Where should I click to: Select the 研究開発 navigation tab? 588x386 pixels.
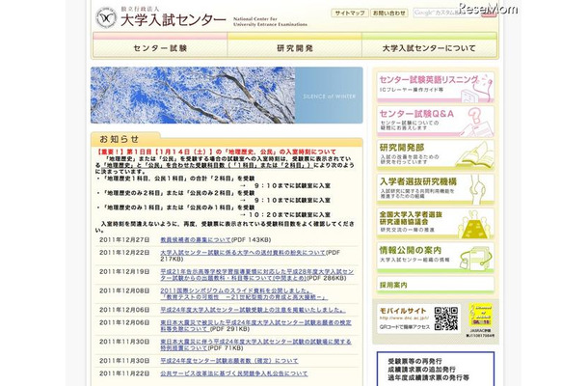pyautogui.click(x=294, y=46)
